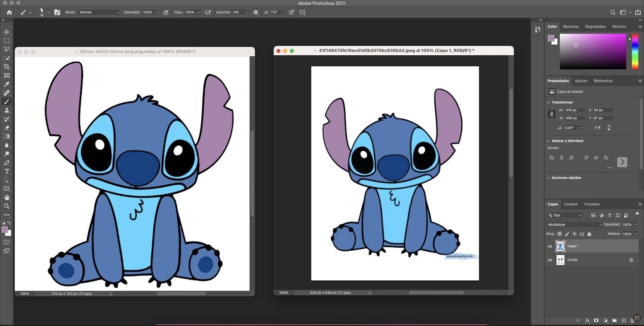Select the Zoom tool
The height and width of the screenshot is (326, 644).
[7, 206]
